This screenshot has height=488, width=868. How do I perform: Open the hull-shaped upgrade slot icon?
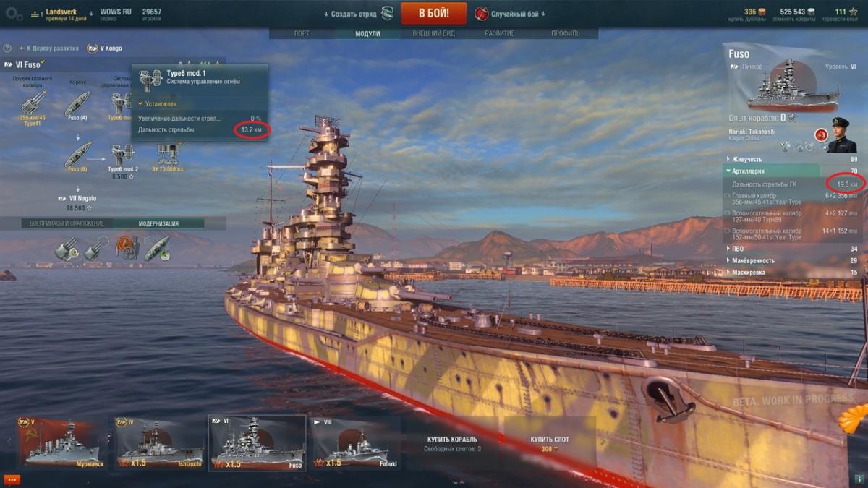pyautogui.click(x=156, y=248)
